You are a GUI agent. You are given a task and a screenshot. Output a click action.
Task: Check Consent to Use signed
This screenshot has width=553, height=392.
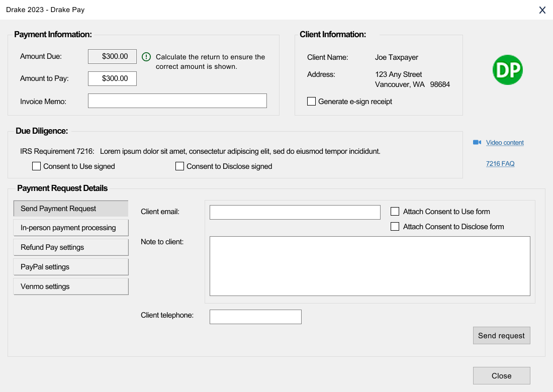(x=36, y=166)
